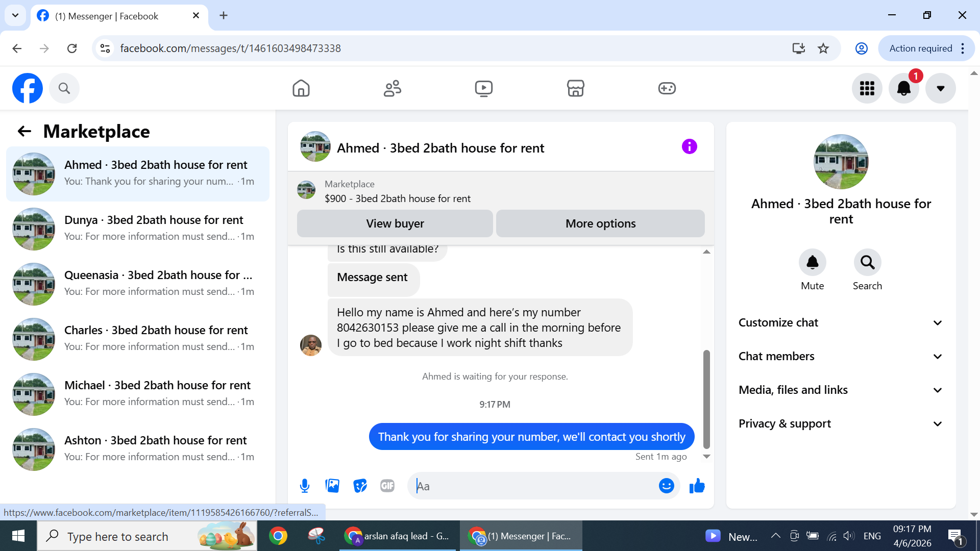Open the Friends icon in top navigation
980x551 pixels.
tap(393, 88)
